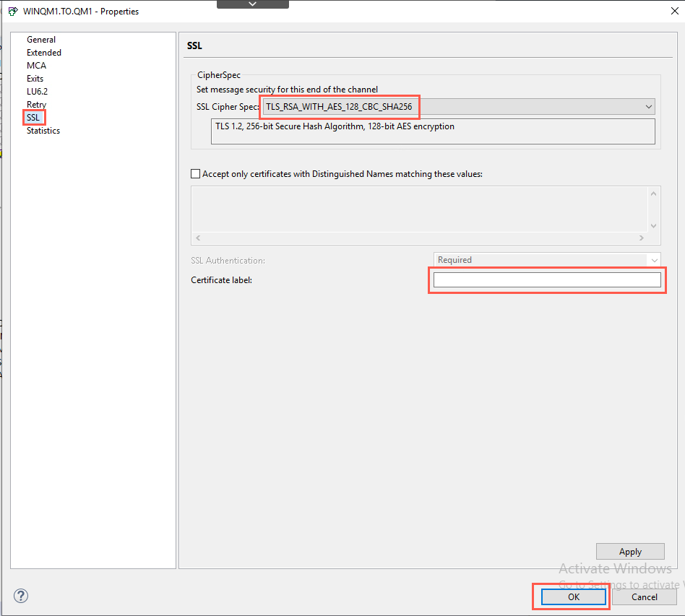Click the DN area scroll down arrow
Image resolution: width=685 pixels, height=616 pixels.
(653, 226)
